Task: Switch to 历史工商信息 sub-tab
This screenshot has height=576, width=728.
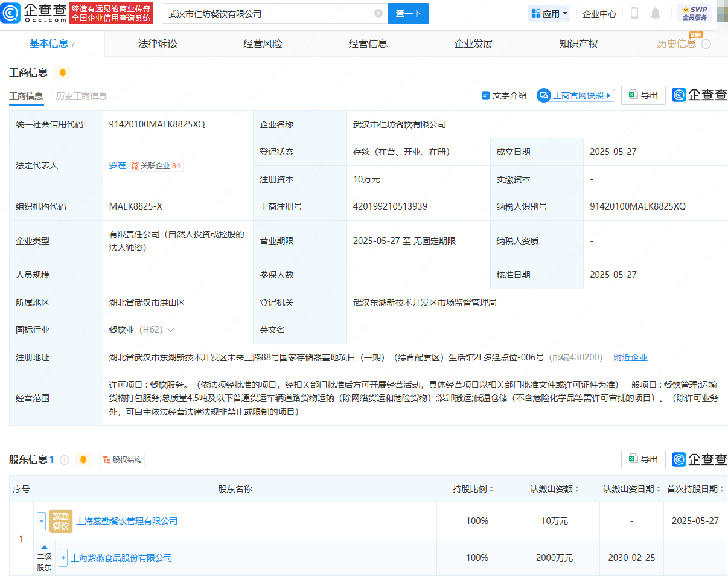Action: pos(81,96)
